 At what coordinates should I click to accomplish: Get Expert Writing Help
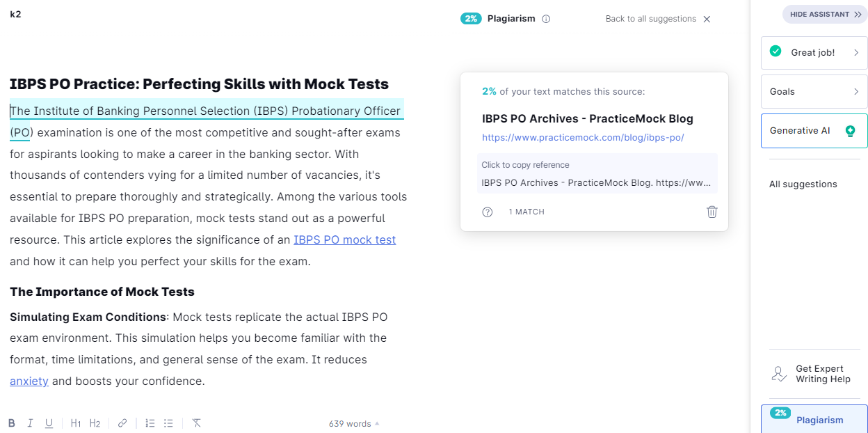click(814, 374)
